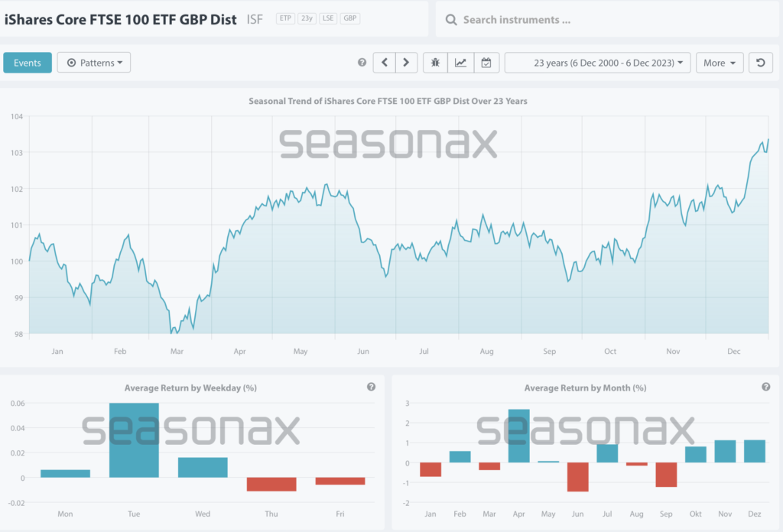Open the line chart icon button
783x532 pixels.
[461, 63]
